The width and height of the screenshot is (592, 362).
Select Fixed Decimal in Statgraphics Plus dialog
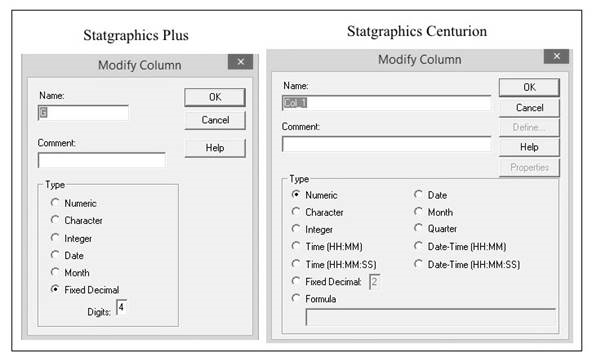(55, 290)
